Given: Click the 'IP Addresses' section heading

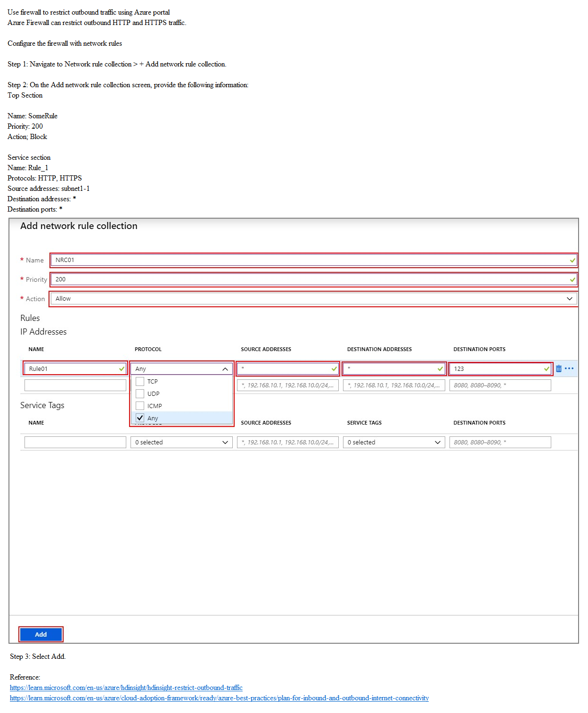Looking at the screenshot, I should pos(43,332).
